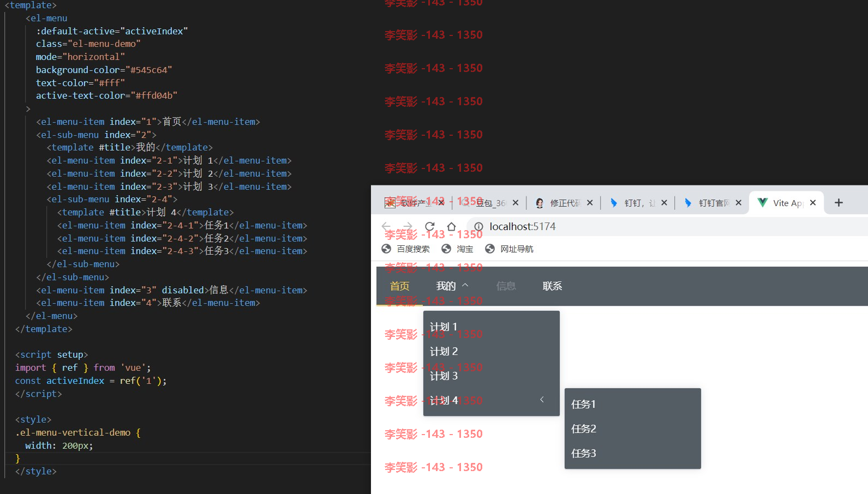Click the script setup tag line
Viewport: 868px width, 494px height.
point(51,354)
